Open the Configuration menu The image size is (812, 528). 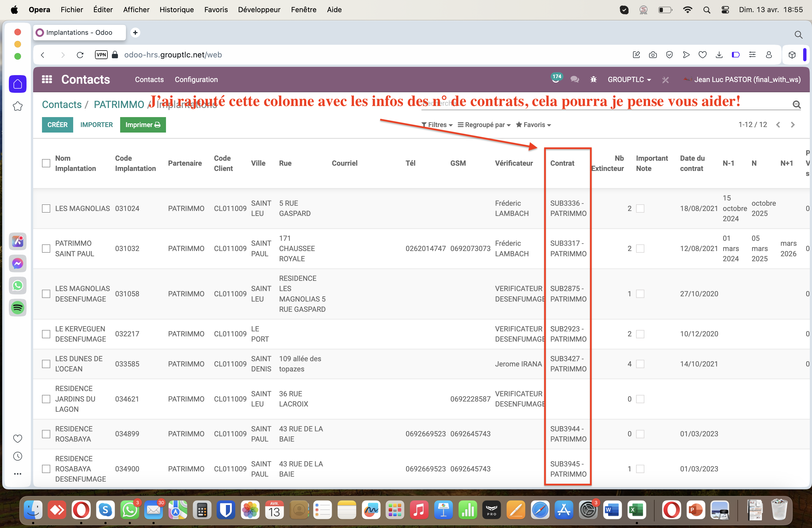coord(196,80)
